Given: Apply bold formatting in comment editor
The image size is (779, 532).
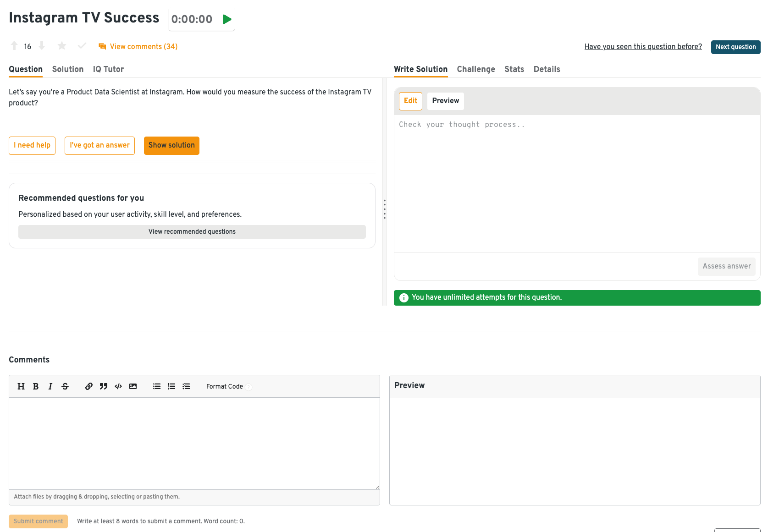Looking at the screenshot, I should coord(36,386).
